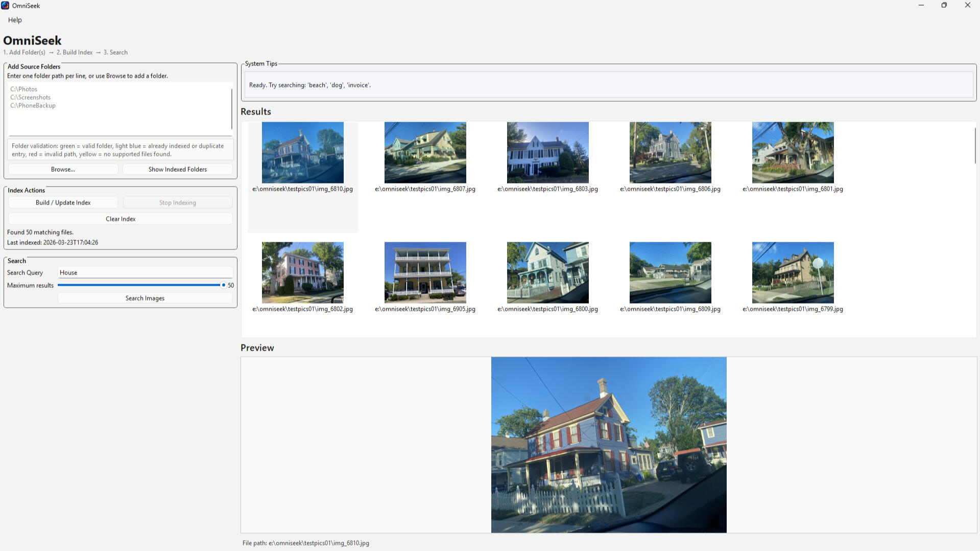
Task: Click the large preview image
Action: pos(608,445)
